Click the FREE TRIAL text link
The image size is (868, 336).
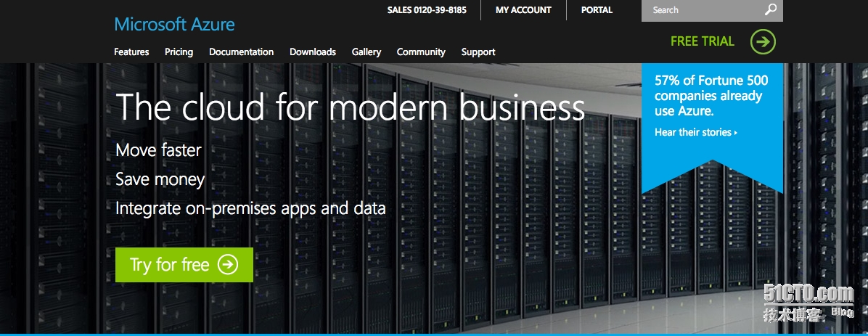coord(702,41)
